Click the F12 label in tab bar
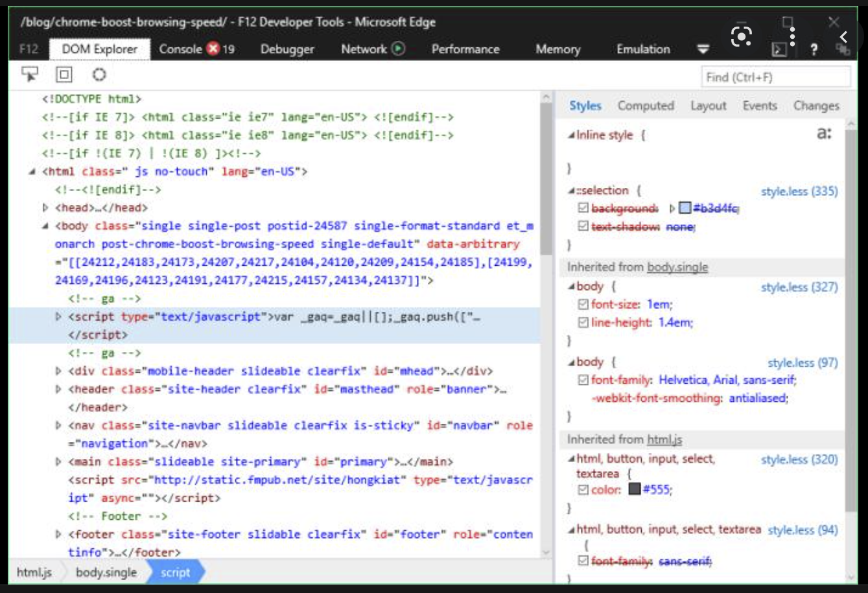Screen dimensions: 868x593 click(x=29, y=49)
